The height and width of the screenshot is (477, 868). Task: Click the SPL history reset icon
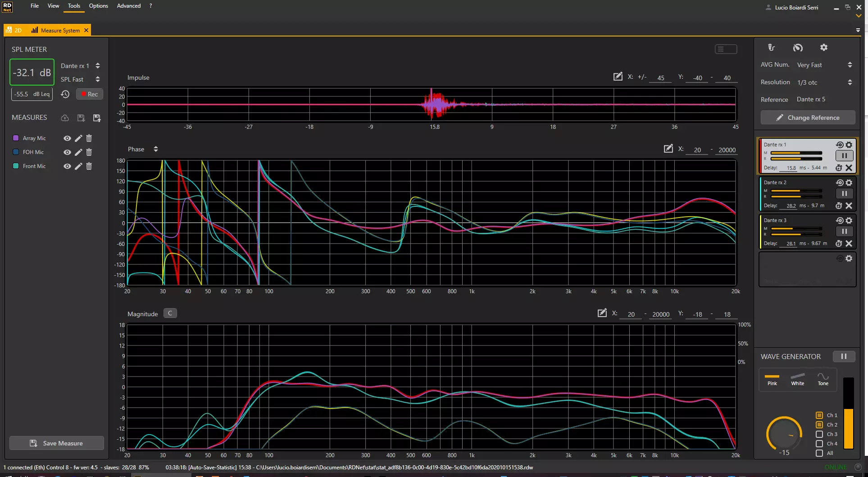(x=65, y=94)
